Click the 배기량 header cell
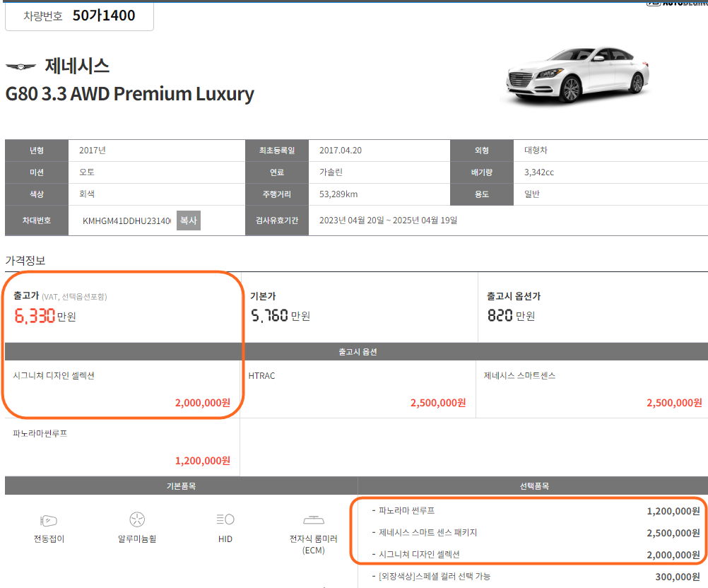 coord(482,172)
